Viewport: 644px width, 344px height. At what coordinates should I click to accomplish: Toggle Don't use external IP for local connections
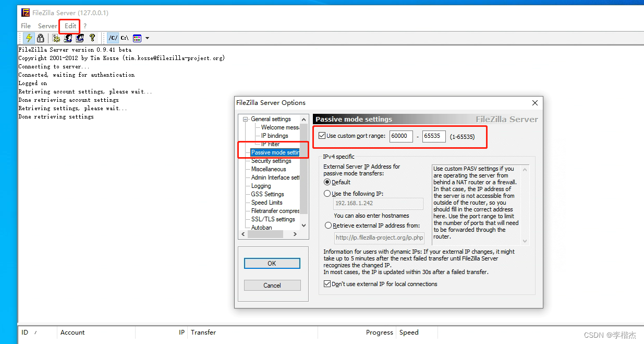tap(327, 284)
